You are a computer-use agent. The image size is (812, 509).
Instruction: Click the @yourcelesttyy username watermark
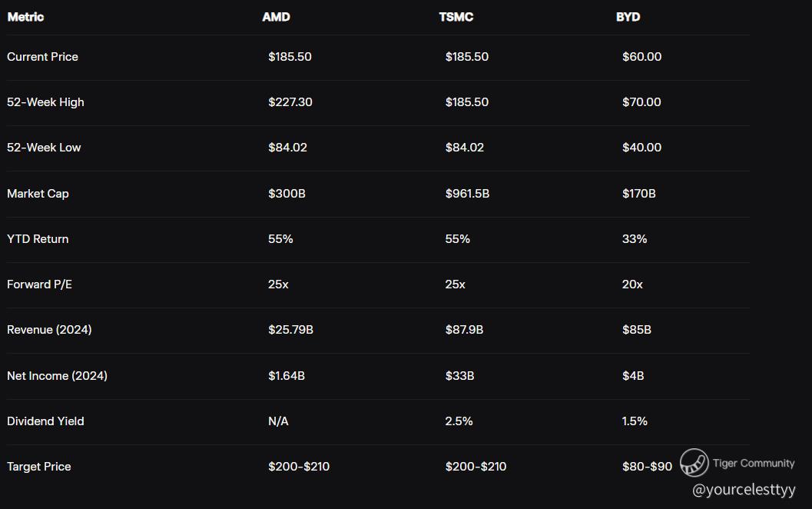[x=744, y=489]
